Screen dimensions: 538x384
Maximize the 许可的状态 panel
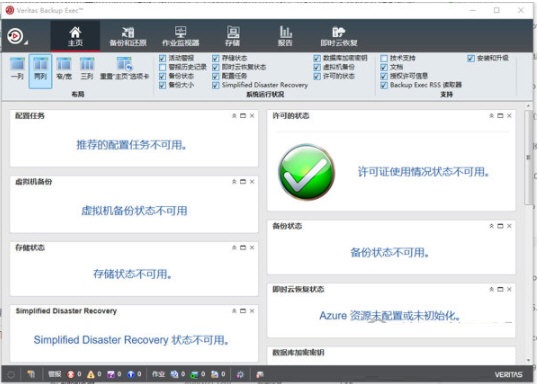pyautogui.click(x=500, y=116)
